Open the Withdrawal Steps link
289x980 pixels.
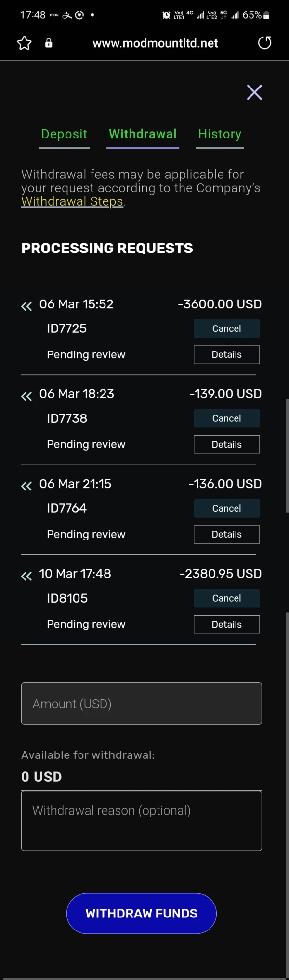tap(72, 201)
